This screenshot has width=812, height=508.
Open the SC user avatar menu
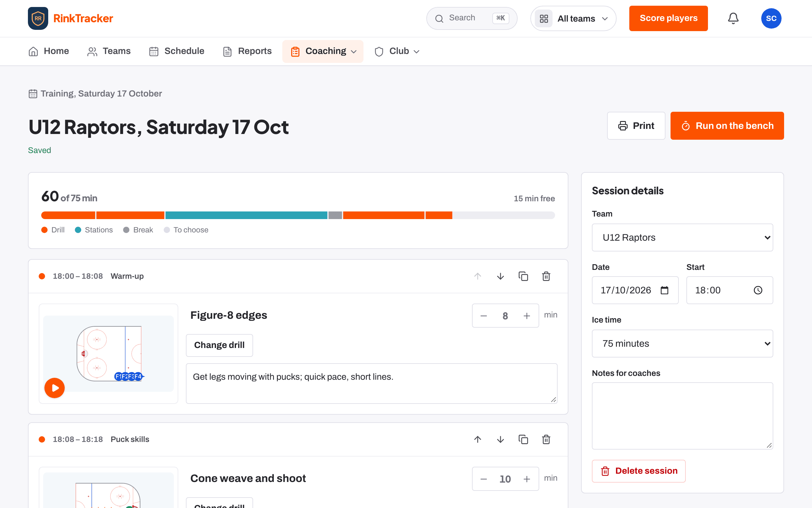click(x=771, y=18)
